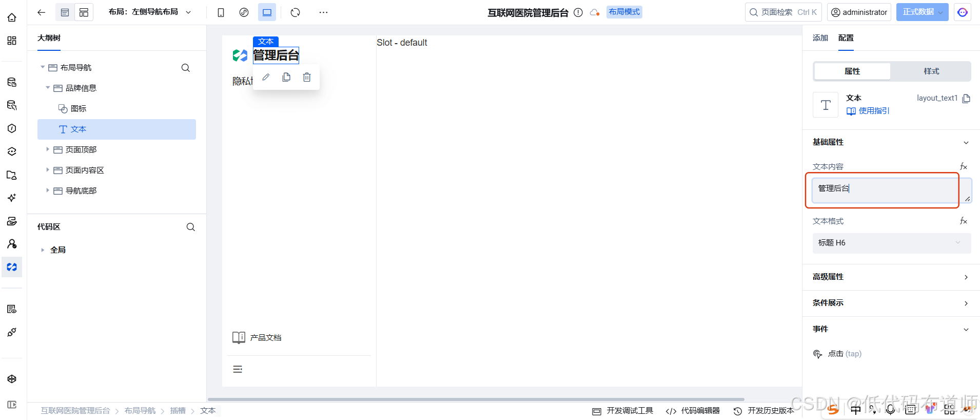Expand the 页面顶部 tree node
980x420 pixels.
point(48,149)
